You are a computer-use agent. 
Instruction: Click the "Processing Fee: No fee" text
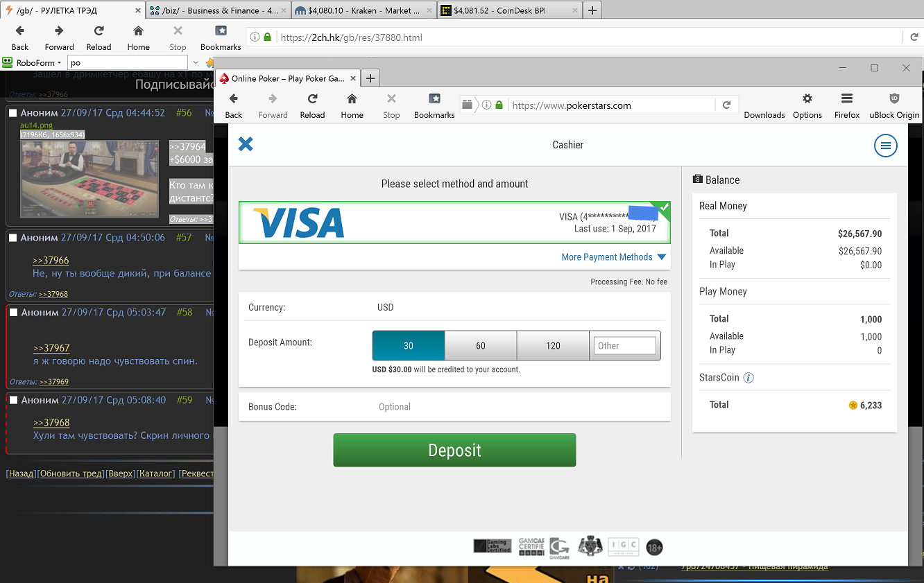628,282
